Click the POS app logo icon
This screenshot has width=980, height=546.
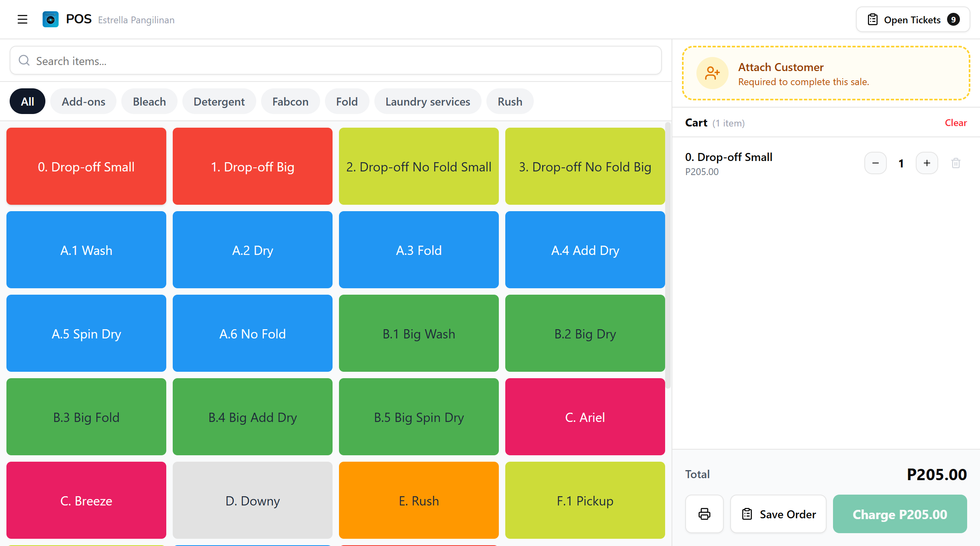(51, 19)
